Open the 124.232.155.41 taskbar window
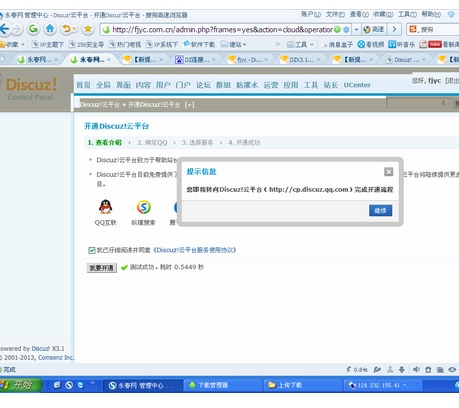The image size is (459, 408). [383, 385]
